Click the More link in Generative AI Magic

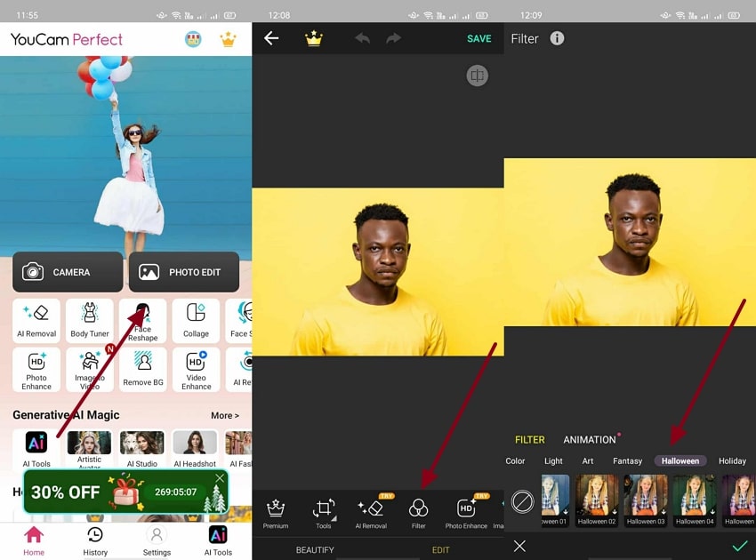tap(225, 415)
